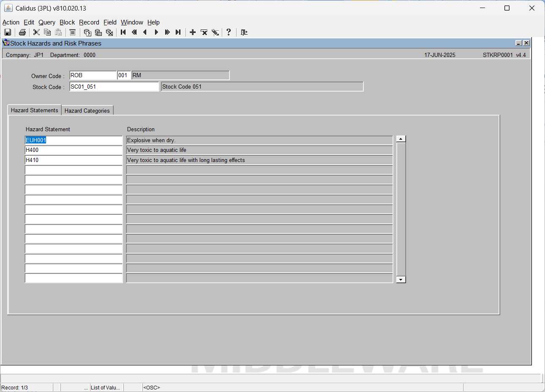Click description 'Very toxic to aquatic life'
The height and width of the screenshot is (392, 545).
pyautogui.click(x=259, y=150)
